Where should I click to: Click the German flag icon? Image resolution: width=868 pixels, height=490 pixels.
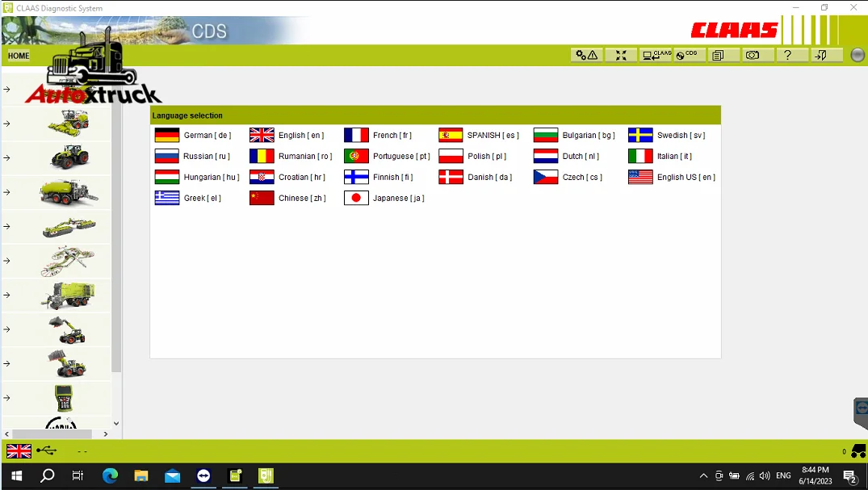(167, 135)
